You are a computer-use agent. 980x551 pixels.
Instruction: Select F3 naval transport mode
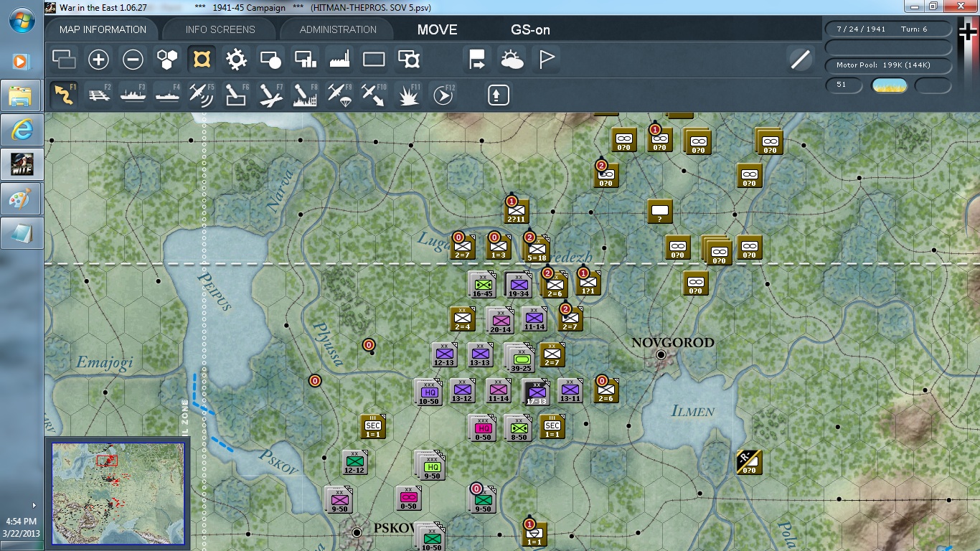[x=133, y=95]
